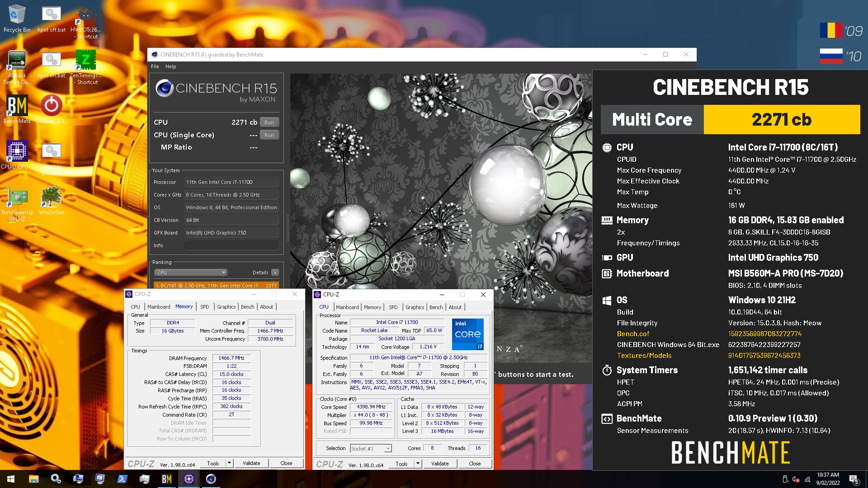Open the BenchMate desktop shortcut
The image size is (868, 488).
pyautogui.click(x=17, y=109)
